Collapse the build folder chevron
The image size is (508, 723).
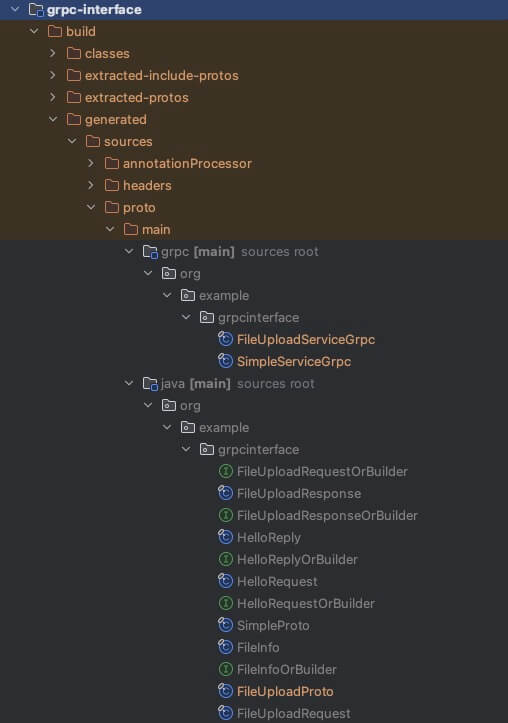[x=34, y=31]
